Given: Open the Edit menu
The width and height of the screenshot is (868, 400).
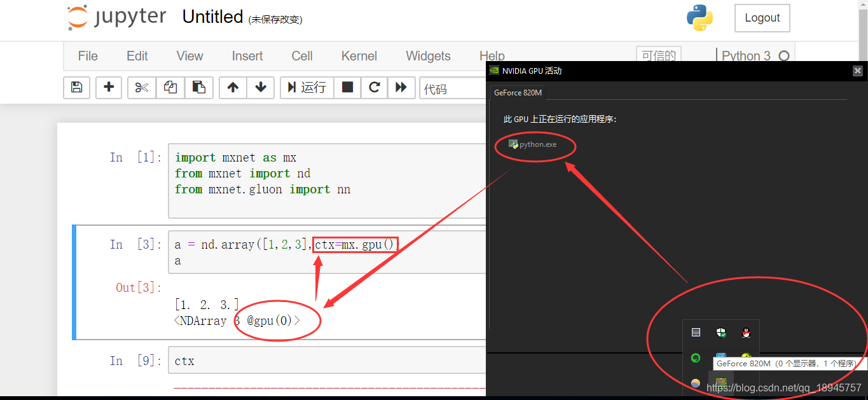Looking at the screenshot, I should pyautogui.click(x=137, y=56).
